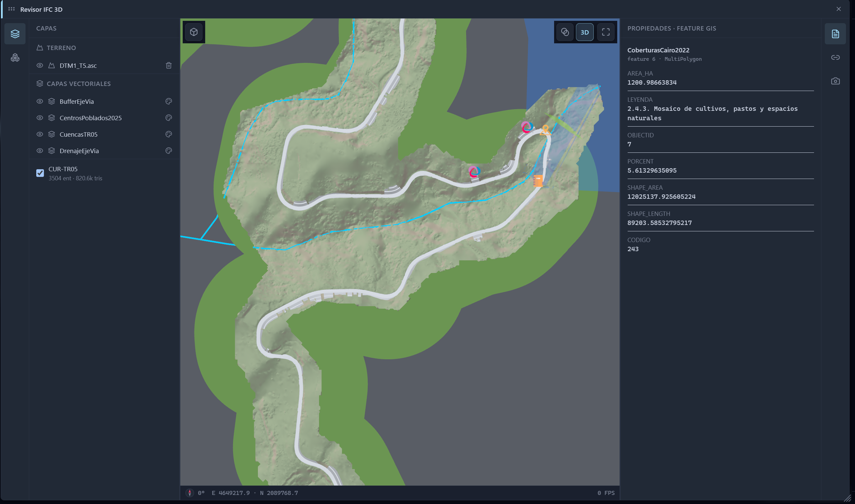Click the PORCENT value 5.61329635095
This screenshot has height=504, width=855.
point(652,171)
